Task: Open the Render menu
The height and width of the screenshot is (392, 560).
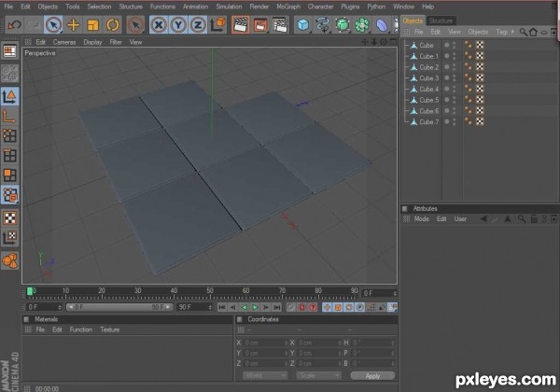Action: coord(259,7)
